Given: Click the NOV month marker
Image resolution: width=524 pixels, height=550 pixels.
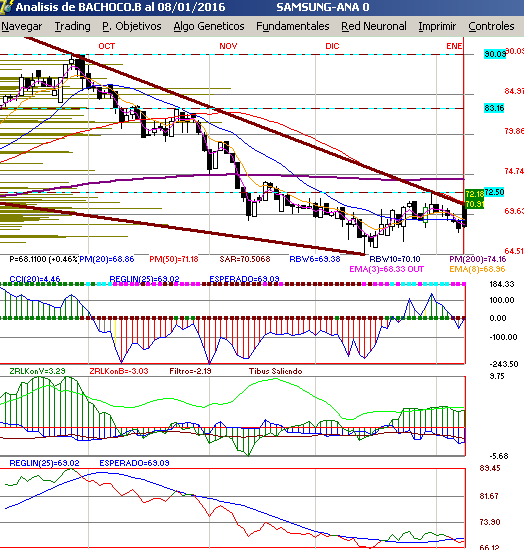Looking at the screenshot, I should (x=228, y=46).
